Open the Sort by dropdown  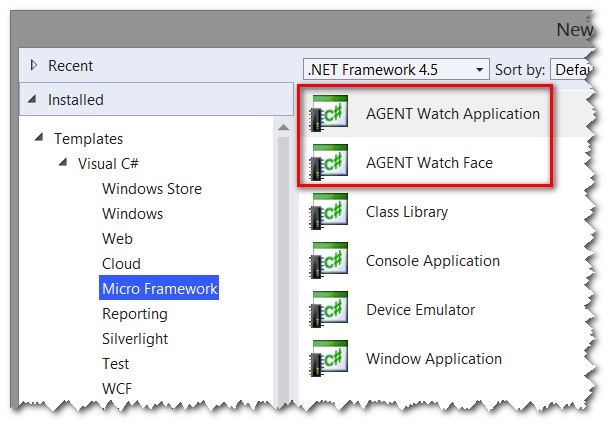pyautogui.click(x=578, y=70)
